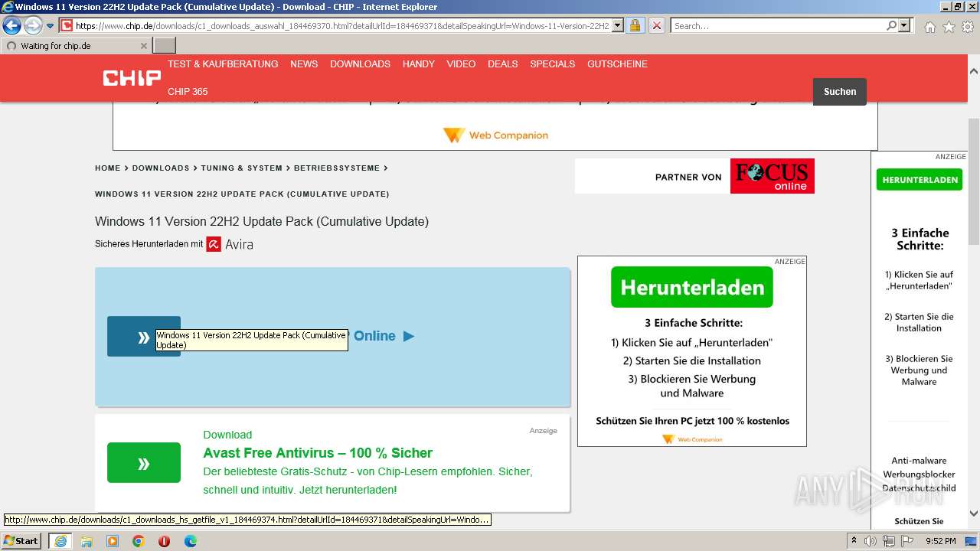This screenshot has width=980, height=551.
Task: Launch Microsoft Edge from the taskbar
Action: pos(190,541)
